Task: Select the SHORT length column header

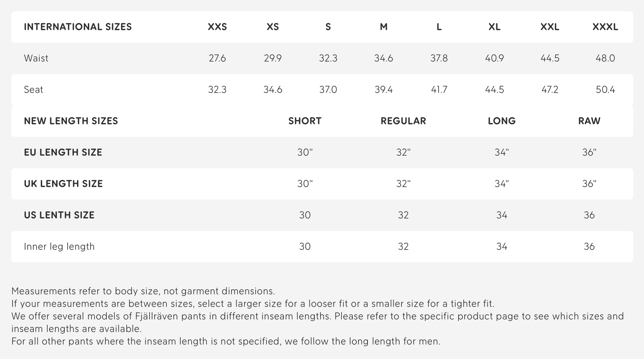Action: tap(305, 121)
